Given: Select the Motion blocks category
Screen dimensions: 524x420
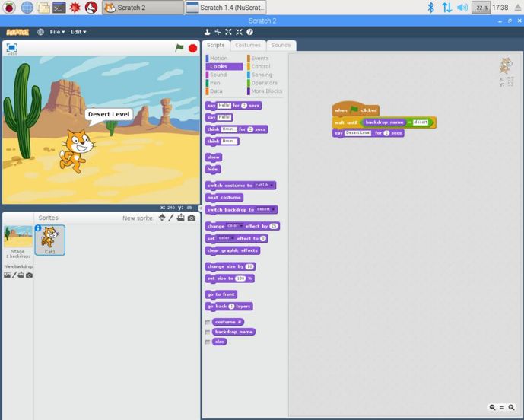Looking at the screenshot, I should pyautogui.click(x=218, y=58).
